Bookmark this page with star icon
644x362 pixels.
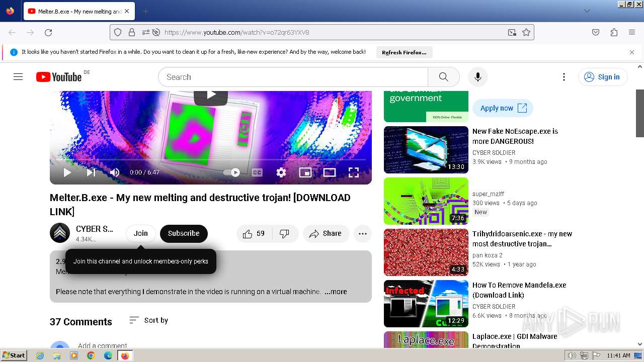[526, 32]
